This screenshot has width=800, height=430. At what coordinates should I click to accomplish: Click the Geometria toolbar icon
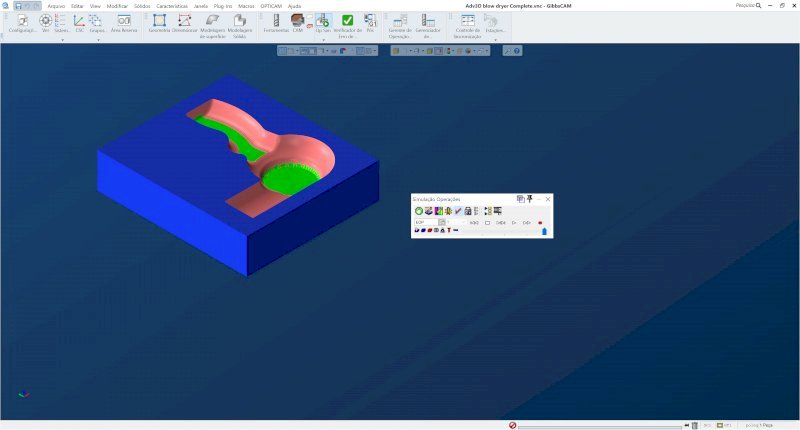click(159, 21)
